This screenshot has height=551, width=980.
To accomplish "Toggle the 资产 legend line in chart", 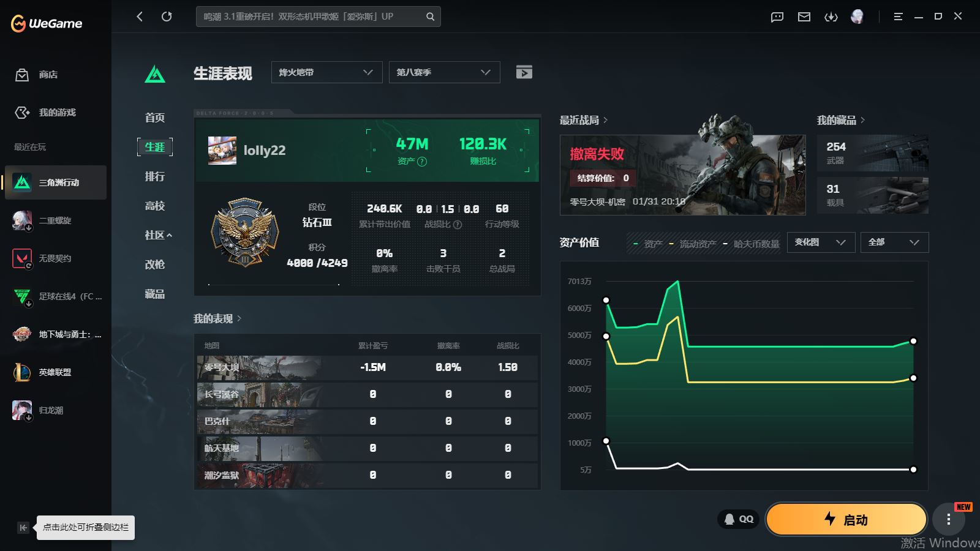I will tap(648, 244).
